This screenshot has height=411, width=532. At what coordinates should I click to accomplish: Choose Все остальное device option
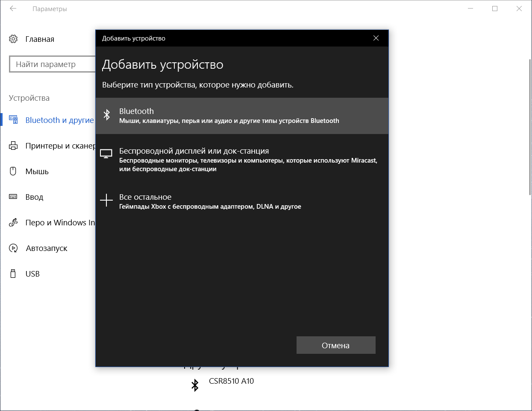click(242, 201)
